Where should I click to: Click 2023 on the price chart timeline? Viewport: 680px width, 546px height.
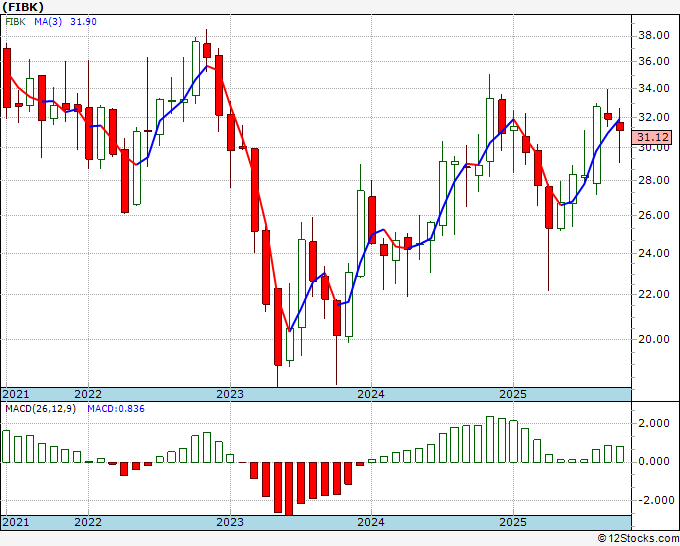coord(230,394)
